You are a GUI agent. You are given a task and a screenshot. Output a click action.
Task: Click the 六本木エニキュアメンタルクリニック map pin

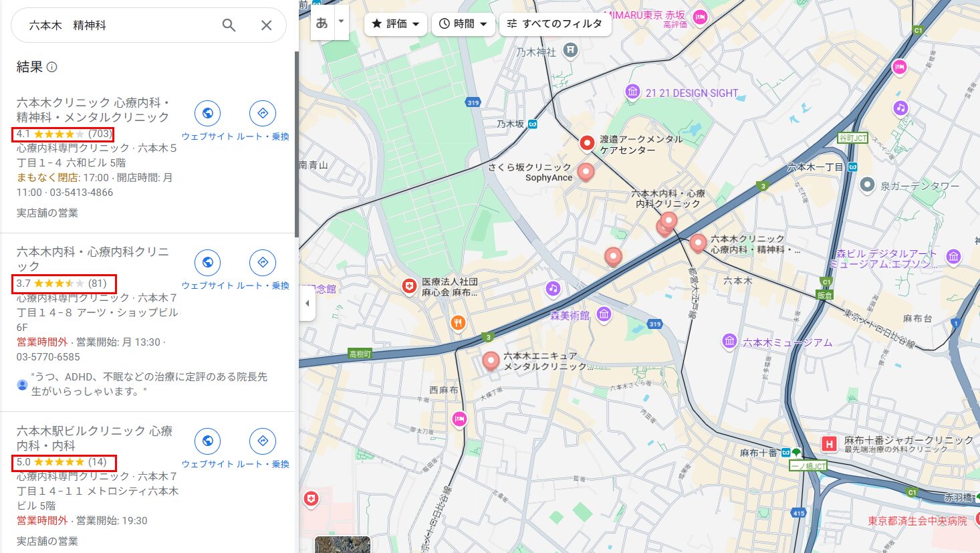(x=491, y=362)
